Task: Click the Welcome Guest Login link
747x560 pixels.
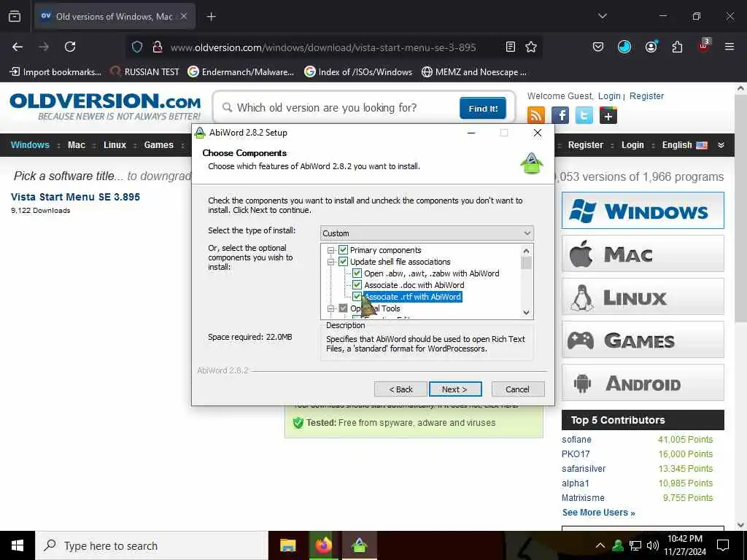Action: pos(609,96)
